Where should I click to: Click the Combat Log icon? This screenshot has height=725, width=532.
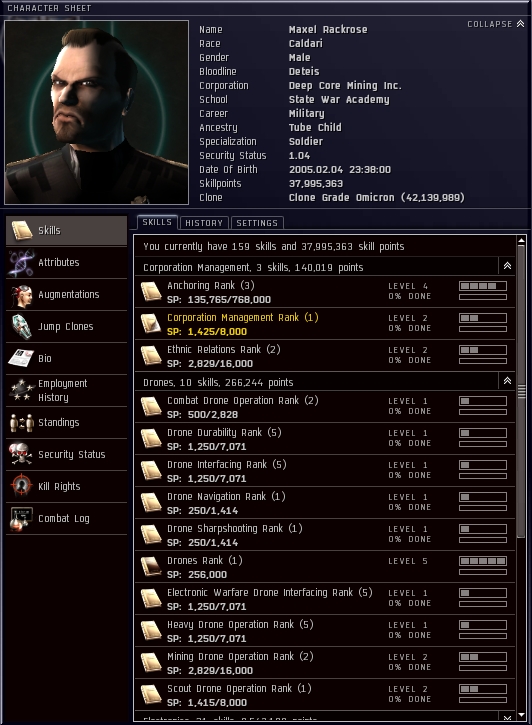21,519
